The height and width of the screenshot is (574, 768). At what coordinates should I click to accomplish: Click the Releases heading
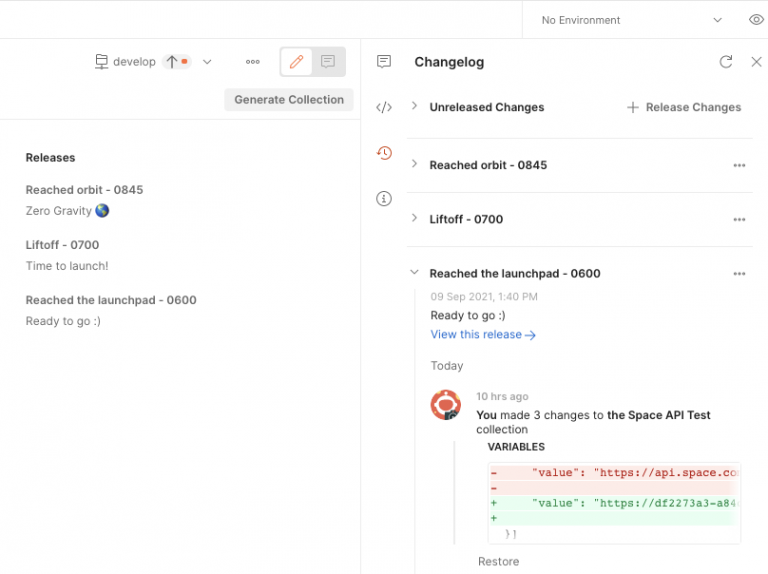point(50,158)
